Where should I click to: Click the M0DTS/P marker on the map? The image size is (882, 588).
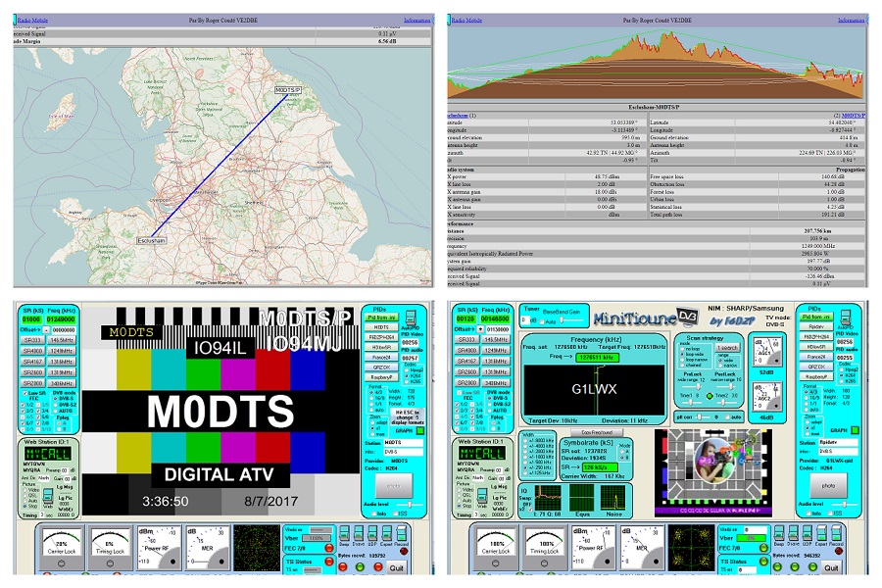(x=288, y=90)
